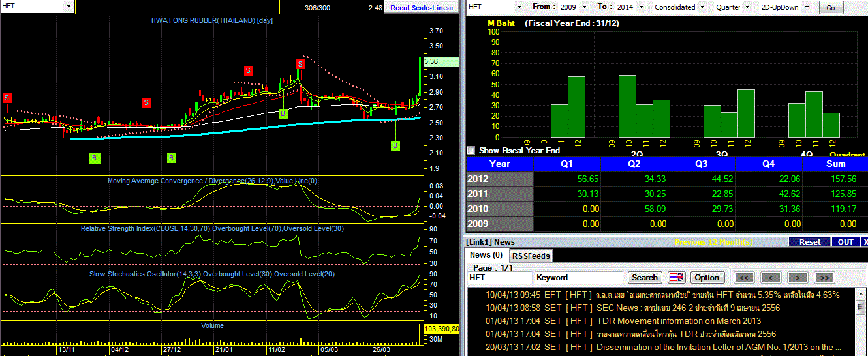
Task: Close the news panel with X button
Action: click(x=865, y=241)
